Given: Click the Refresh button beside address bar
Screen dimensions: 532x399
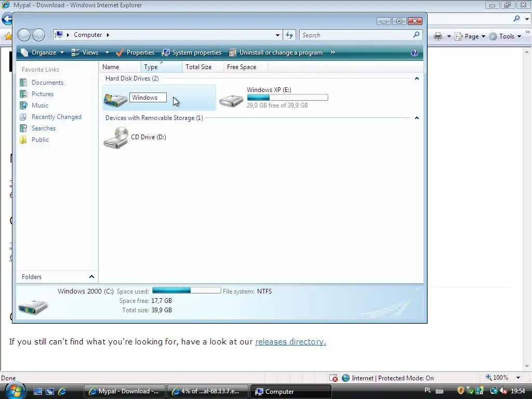Looking at the screenshot, I should click(x=289, y=35).
